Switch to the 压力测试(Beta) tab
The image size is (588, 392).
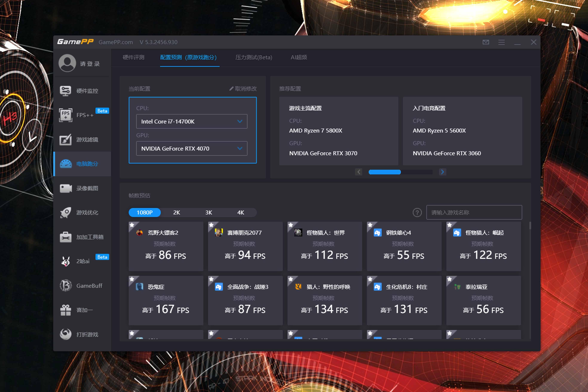(x=254, y=58)
